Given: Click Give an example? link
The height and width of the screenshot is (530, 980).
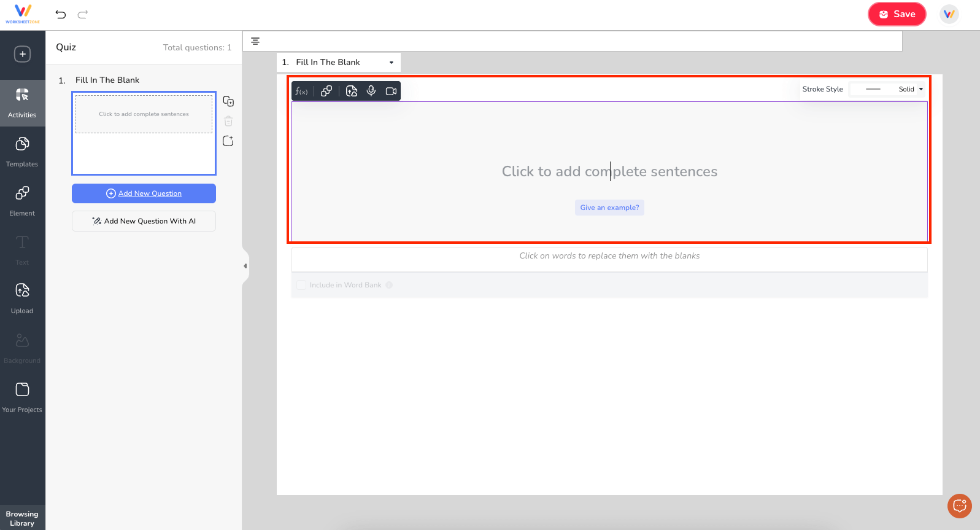Looking at the screenshot, I should (x=609, y=208).
